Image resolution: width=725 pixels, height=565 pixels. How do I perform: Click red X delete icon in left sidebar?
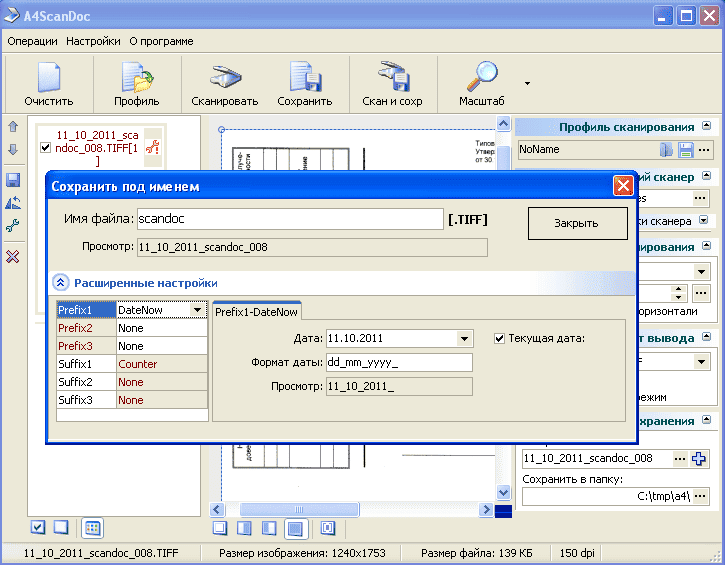[x=13, y=257]
